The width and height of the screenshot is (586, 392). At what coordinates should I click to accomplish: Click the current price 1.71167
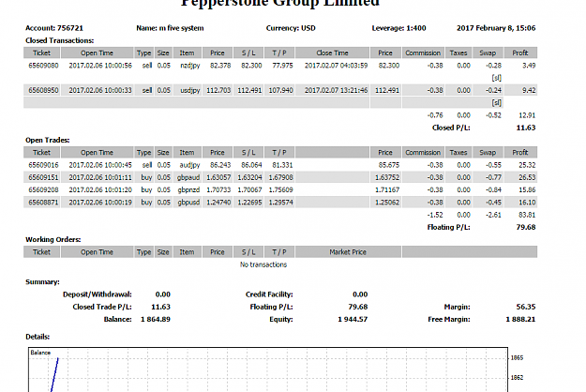[387, 189]
